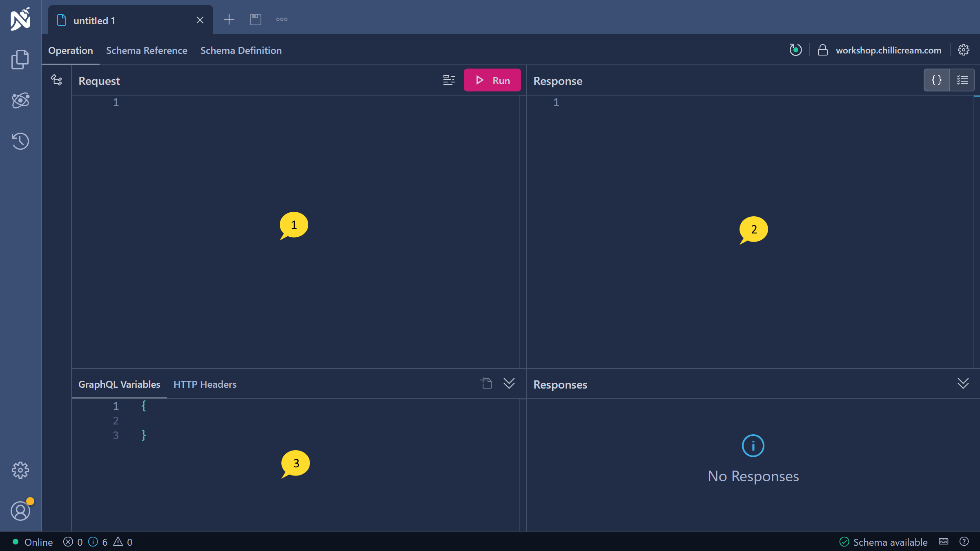Screen dimensions: 980x551
Task: Switch to Schema Reference tab
Action: [x=147, y=51]
